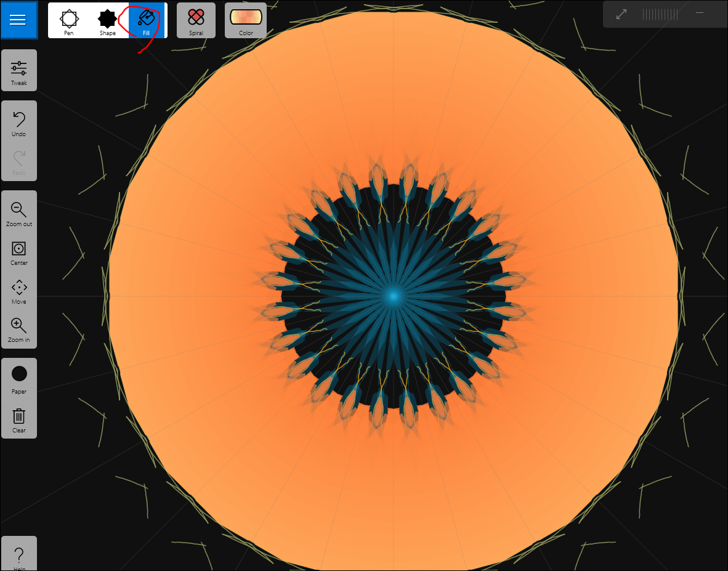
Task: Center the drawing view
Action: [x=19, y=253]
